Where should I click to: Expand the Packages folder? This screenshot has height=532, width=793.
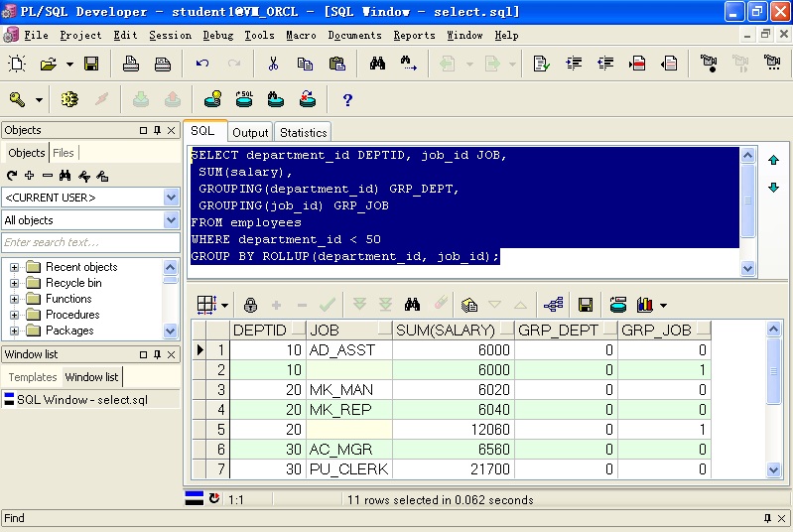(14, 331)
